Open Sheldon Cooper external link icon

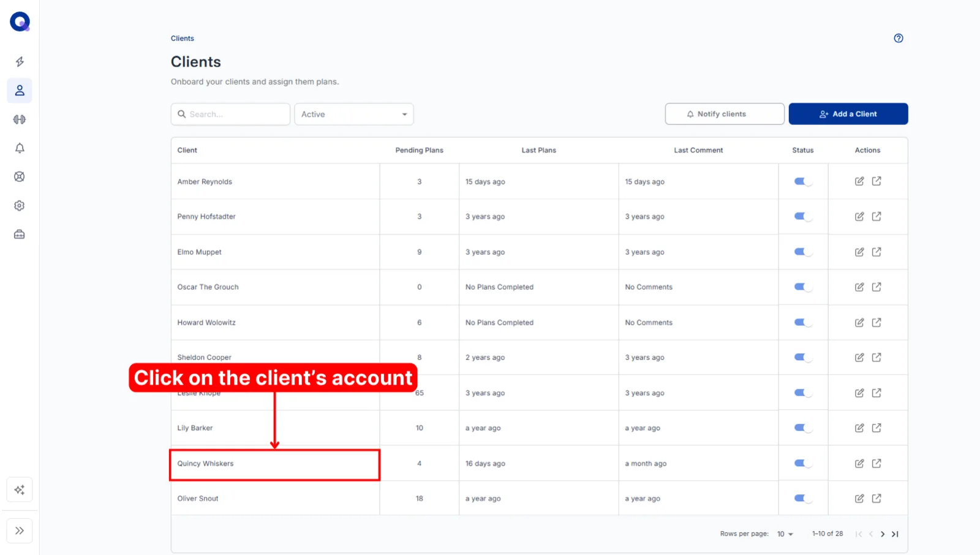click(x=876, y=357)
